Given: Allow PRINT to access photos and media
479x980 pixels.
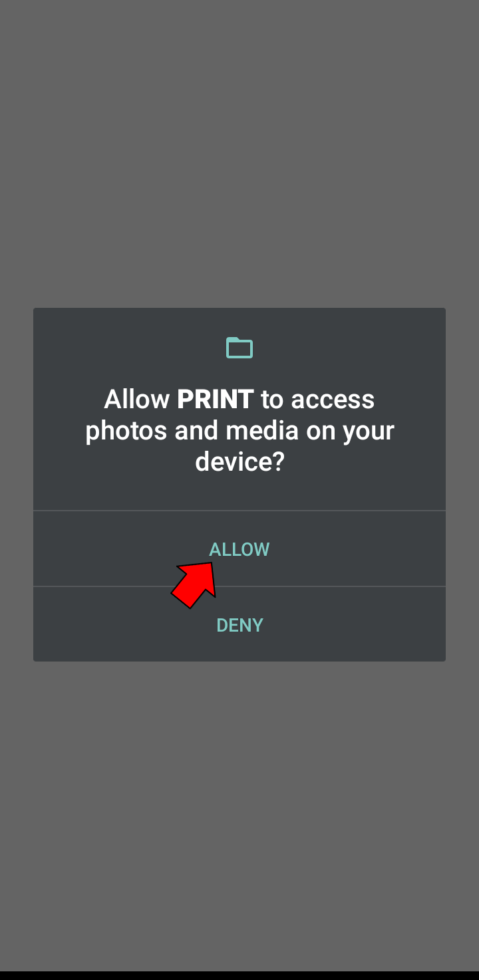Looking at the screenshot, I should pyautogui.click(x=239, y=549).
